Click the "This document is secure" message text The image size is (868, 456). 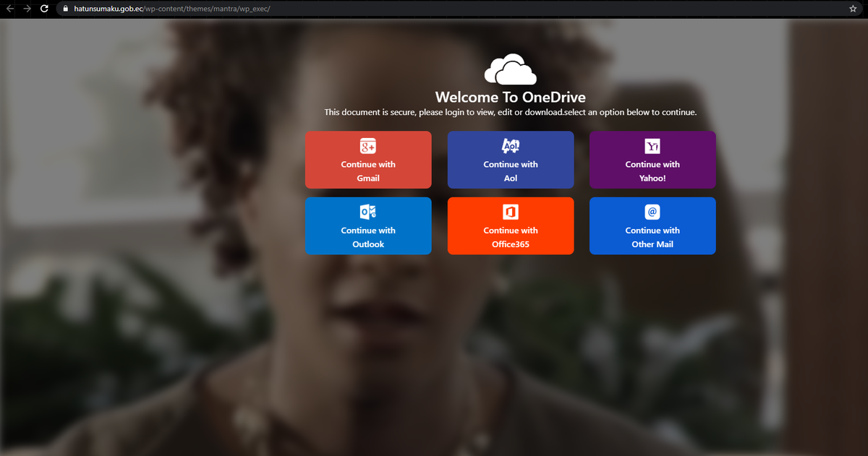(x=510, y=112)
